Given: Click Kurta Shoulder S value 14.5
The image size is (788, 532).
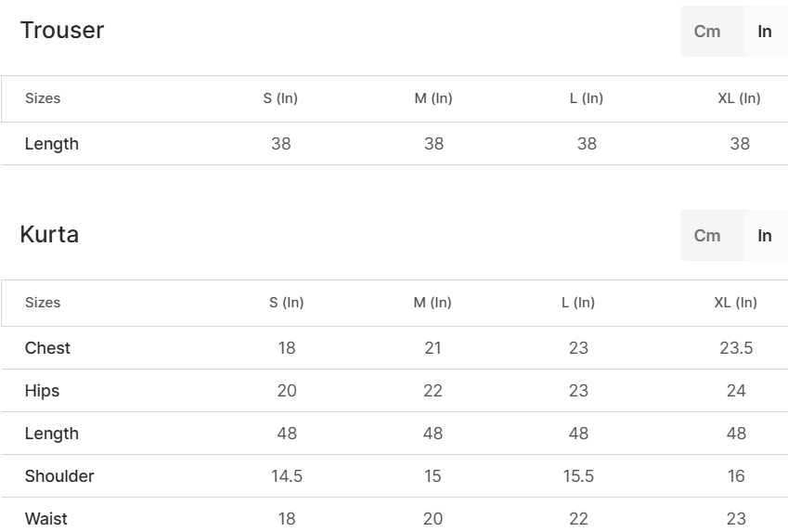Looking at the screenshot, I should 287,476.
